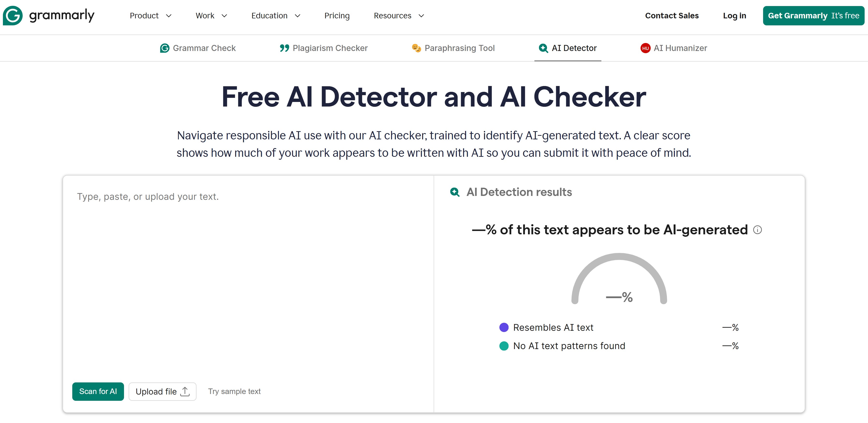
Task: Expand the Resources dropdown menu
Action: pos(399,15)
